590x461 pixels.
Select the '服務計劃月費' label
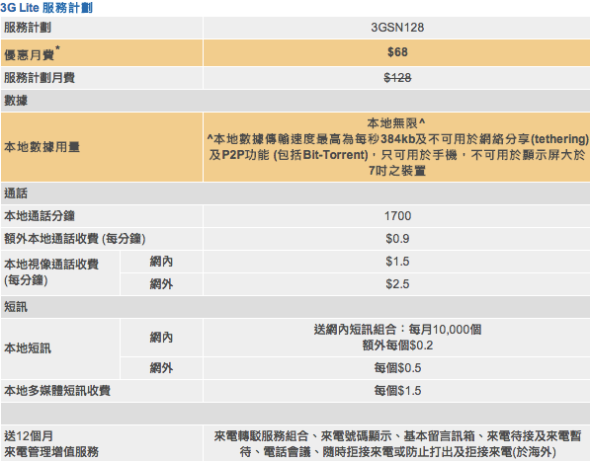click(x=40, y=78)
